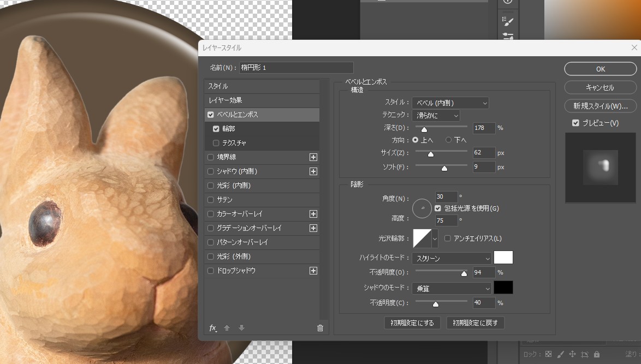Viewport: 641px width, 364px height.
Task: Select the 下へ direction radio button
Action: pyautogui.click(x=449, y=140)
